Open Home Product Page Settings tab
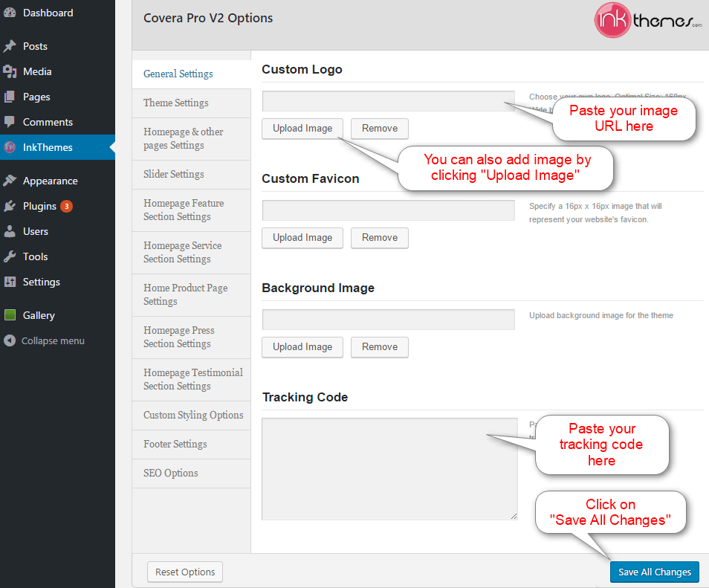 click(191, 295)
